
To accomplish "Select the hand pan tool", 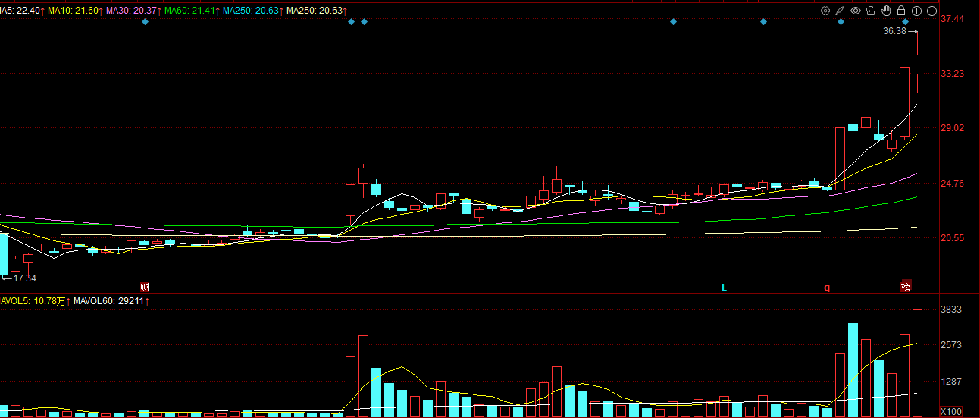I will click(x=886, y=11).
